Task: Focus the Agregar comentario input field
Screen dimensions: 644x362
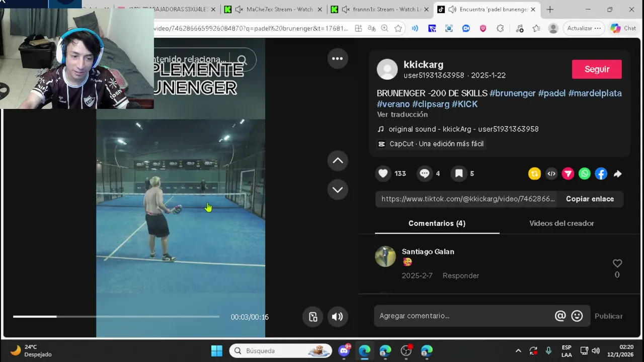Action: (463, 316)
